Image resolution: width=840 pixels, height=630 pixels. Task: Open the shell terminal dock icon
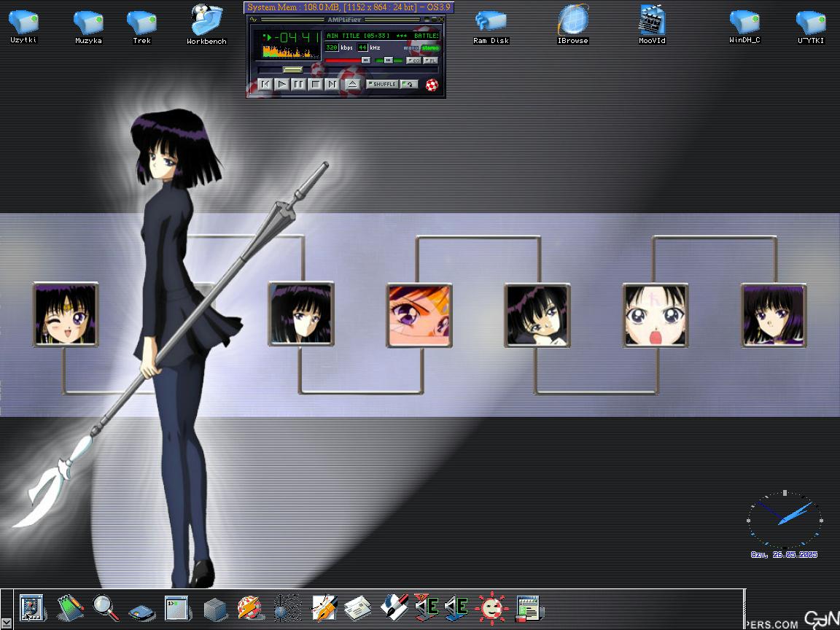(x=176, y=609)
